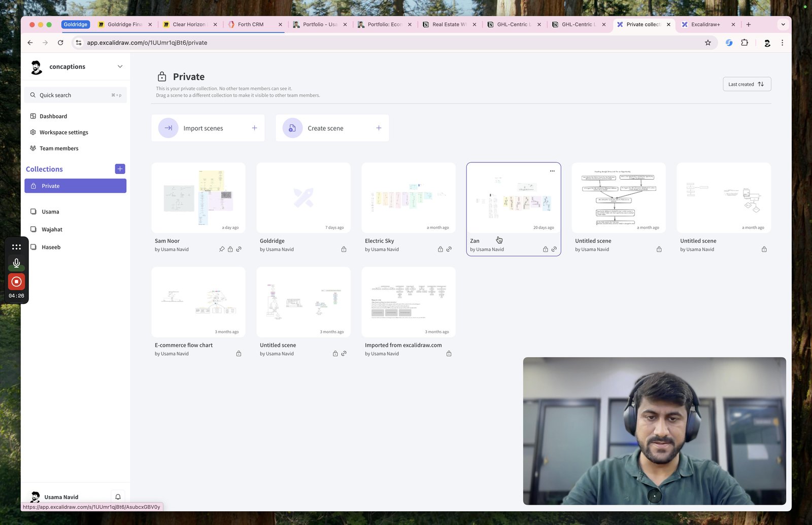Click the lock icon on E-commerce flow chart card
The height and width of the screenshot is (525, 812).
(x=239, y=354)
